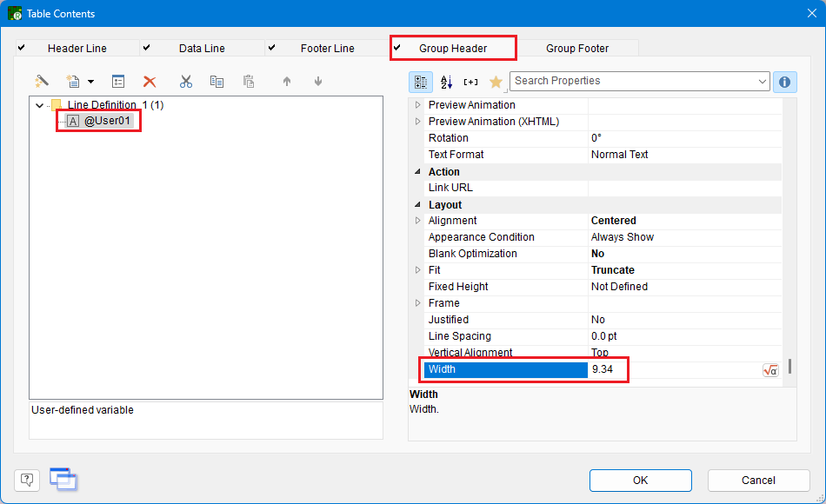Image resolution: width=826 pixels, height=504 pixels.
Task: Switch to the Footer Line tab
Action: (x=327, y=49)
